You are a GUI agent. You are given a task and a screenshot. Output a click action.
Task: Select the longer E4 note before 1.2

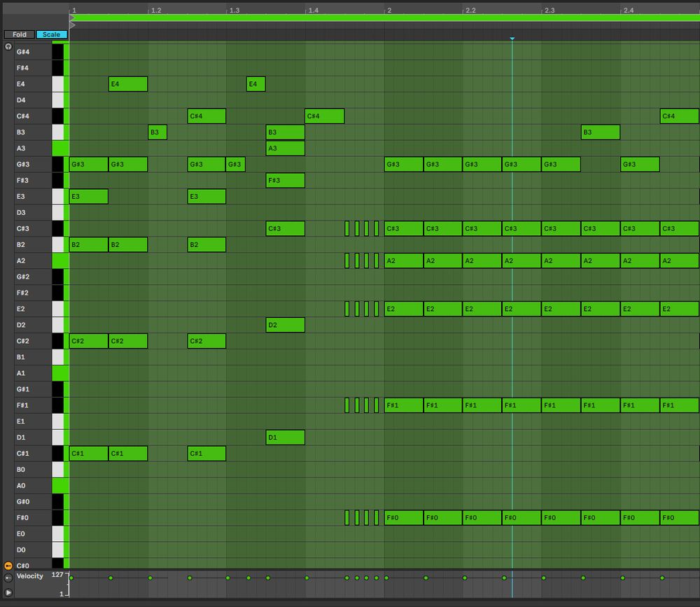(128, 84)
